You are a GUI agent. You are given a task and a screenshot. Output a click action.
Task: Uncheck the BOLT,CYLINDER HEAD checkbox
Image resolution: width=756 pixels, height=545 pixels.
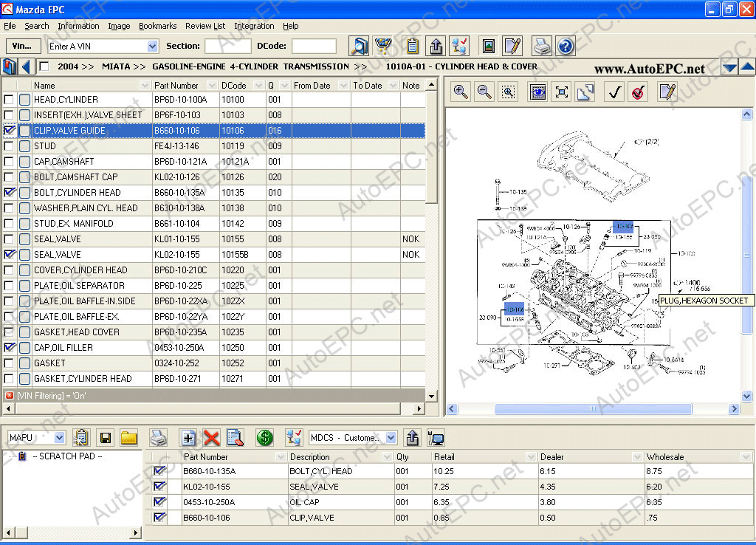click(x=9, y=193)
